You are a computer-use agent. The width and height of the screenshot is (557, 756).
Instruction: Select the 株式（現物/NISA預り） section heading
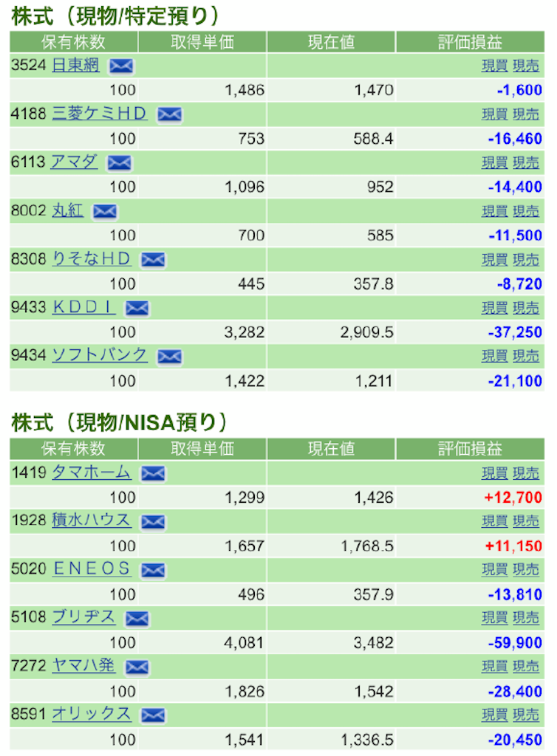[x=119, y=422]
